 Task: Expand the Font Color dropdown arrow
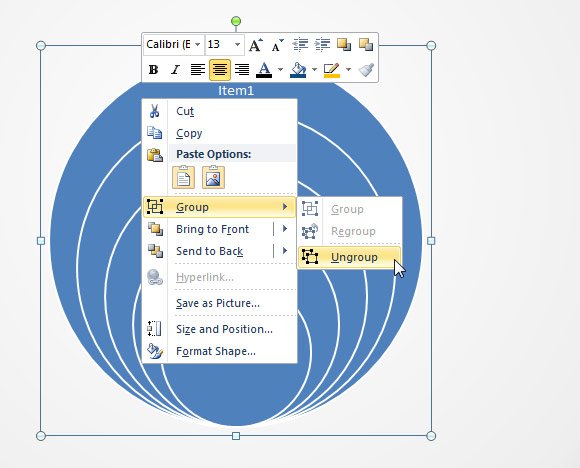click(x=280, y=69)
